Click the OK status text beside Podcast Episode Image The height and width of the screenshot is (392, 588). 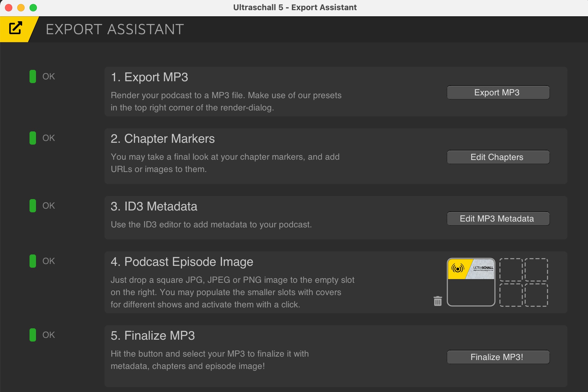pyautogui.click(x=49, y=261)
